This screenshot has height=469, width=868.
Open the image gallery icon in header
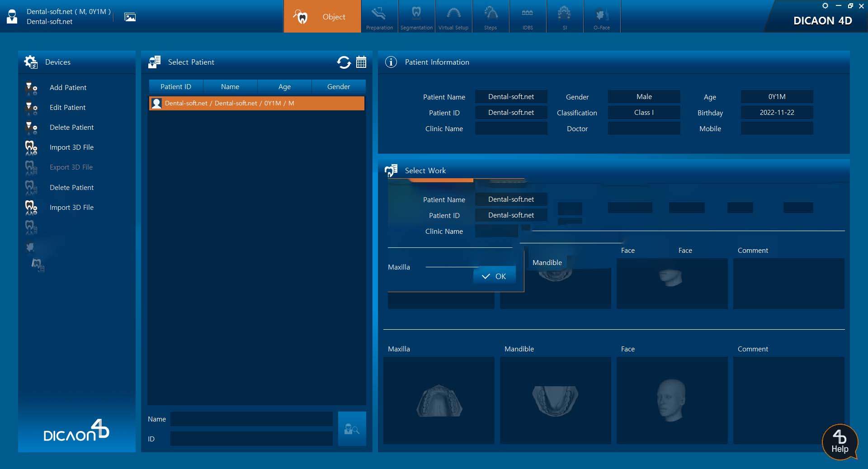tap(130, 17)
